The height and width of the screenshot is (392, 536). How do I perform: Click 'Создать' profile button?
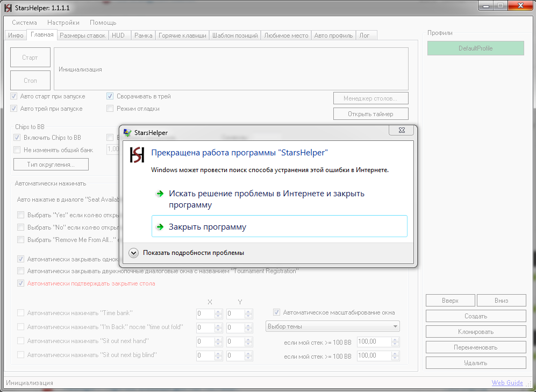pyautogui.click(x=476, y=316)
